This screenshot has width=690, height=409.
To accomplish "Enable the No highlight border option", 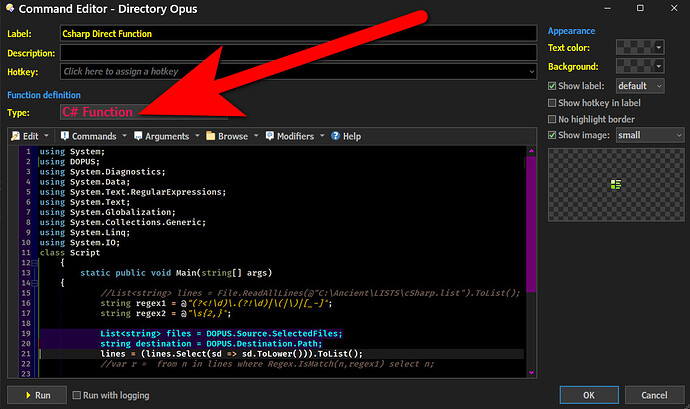I will [553, 118].
